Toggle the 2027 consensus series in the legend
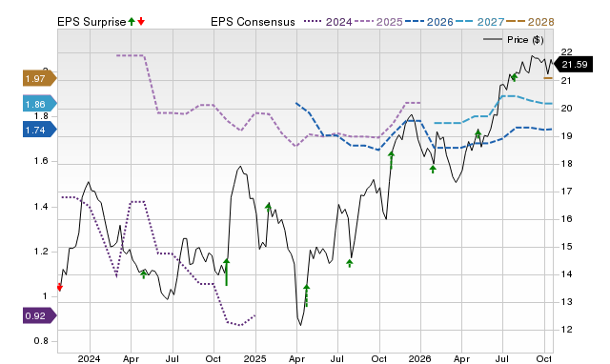Viewport: 610px width, 364px height. pos(479,22)
